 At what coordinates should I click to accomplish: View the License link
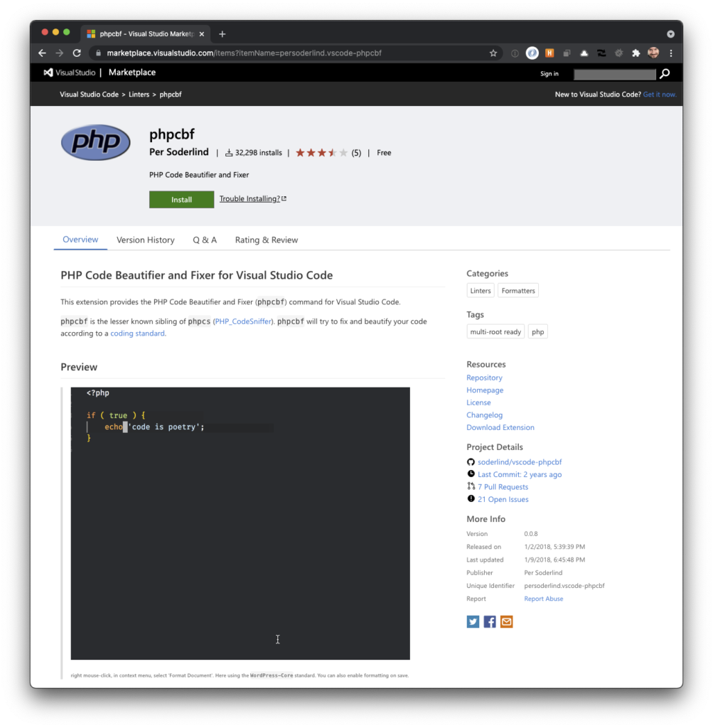coord(478,402)
